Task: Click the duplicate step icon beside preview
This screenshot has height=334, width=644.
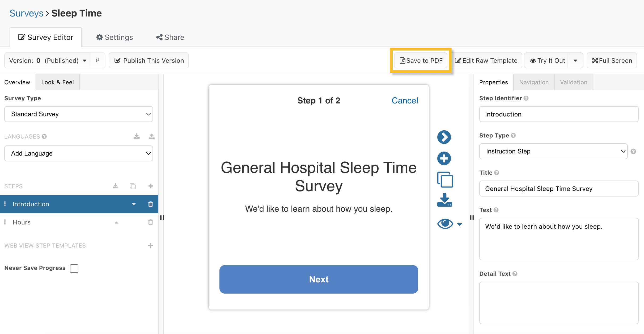Action: (x=445, y=180)
